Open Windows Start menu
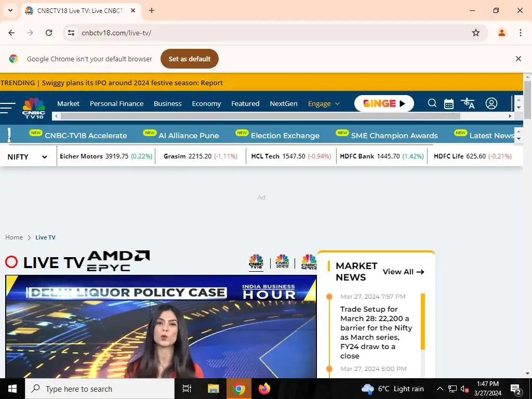 [x=12, y=389]
